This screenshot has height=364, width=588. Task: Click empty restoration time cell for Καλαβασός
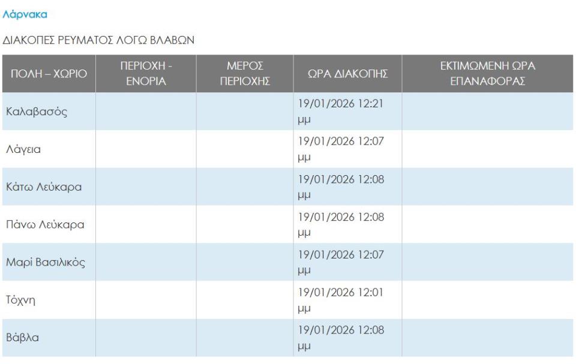tap(488, 112)
